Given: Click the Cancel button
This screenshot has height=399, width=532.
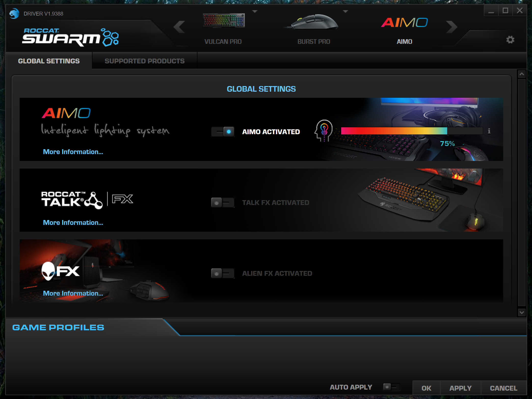Looking at the screenshot, I should pyautogui.click(x=503, y=388).
